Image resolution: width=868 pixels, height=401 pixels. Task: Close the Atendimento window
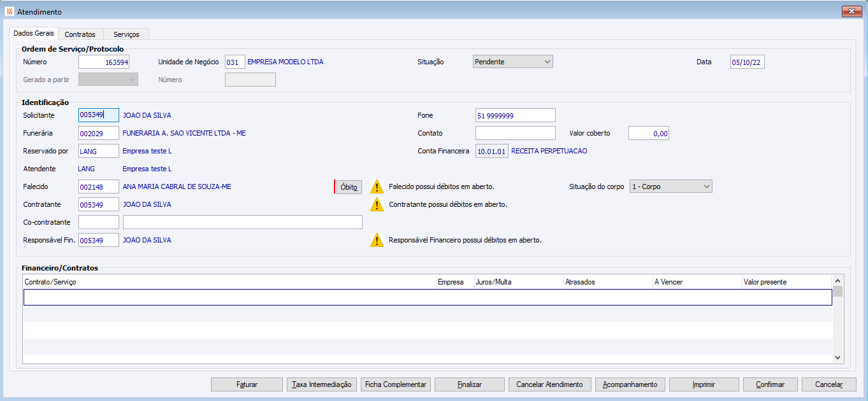point(851,11)
